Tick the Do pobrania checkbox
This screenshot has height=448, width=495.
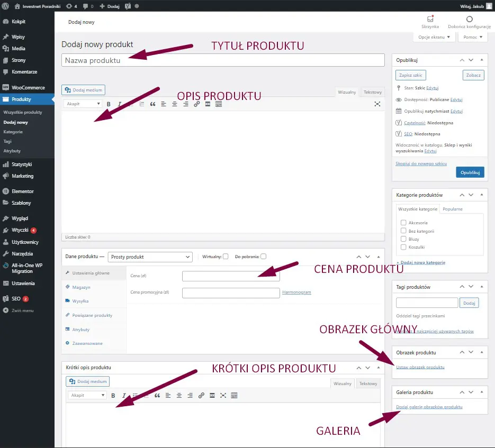pos(264,257)
